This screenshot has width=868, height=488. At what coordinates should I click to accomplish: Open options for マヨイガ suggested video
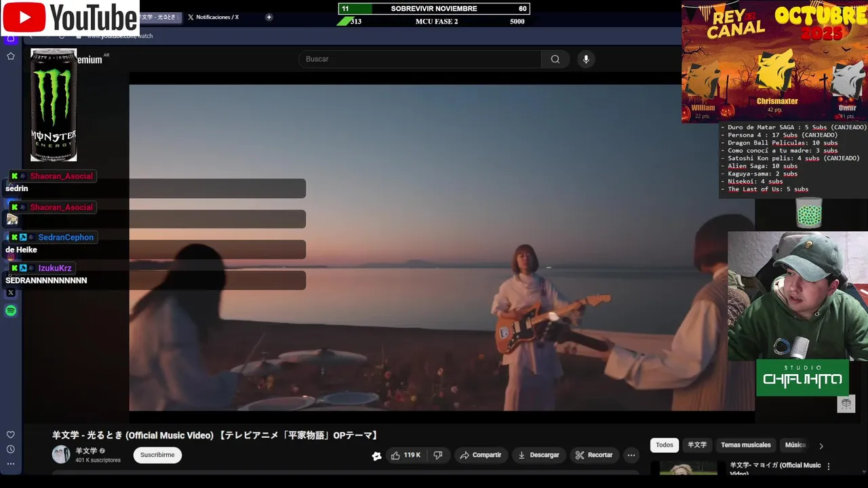click(x=829, y=466)
